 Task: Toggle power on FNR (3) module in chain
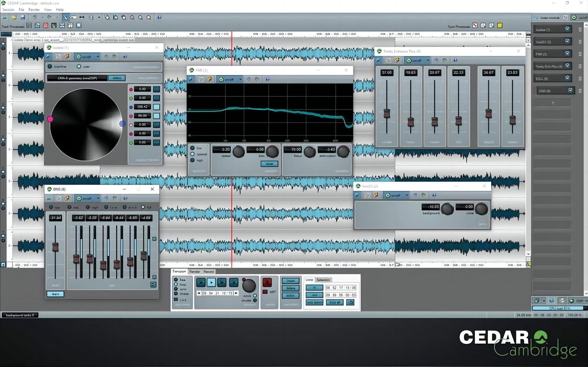[x=567, y=54]
